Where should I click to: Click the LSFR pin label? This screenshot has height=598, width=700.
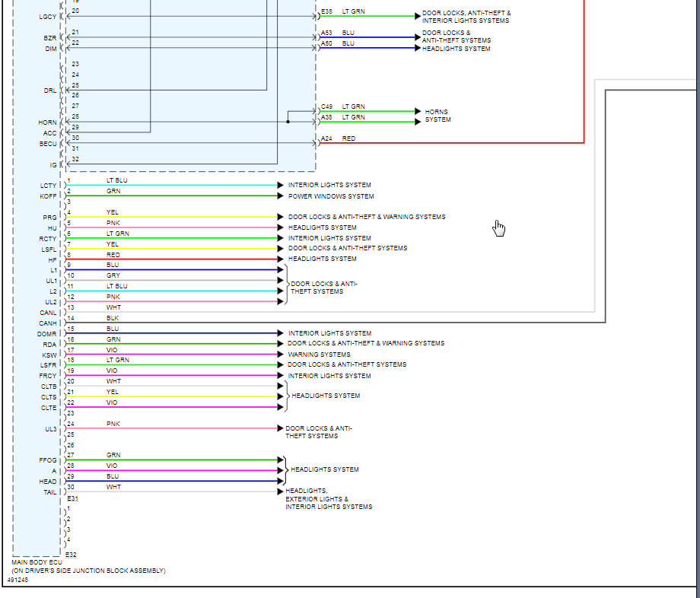(x=48, y=365)
